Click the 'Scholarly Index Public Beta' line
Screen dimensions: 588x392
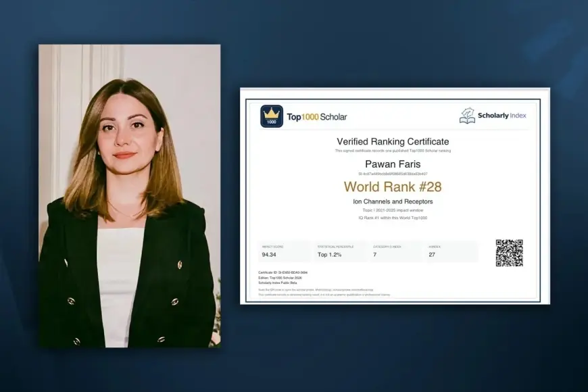point(278,283)
